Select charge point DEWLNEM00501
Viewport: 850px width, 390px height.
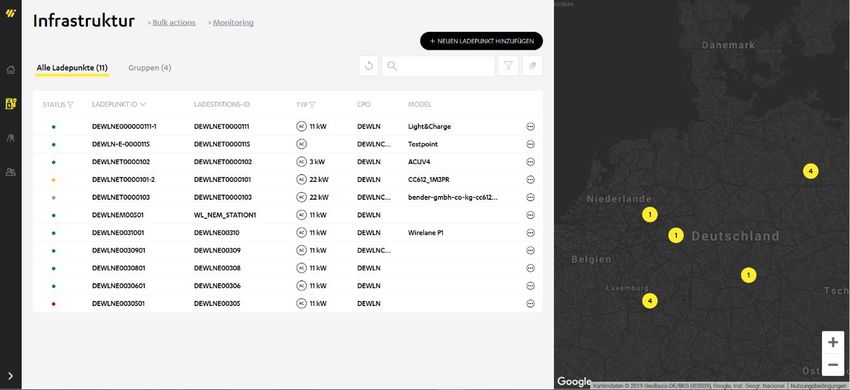click(x=118, y=215)
